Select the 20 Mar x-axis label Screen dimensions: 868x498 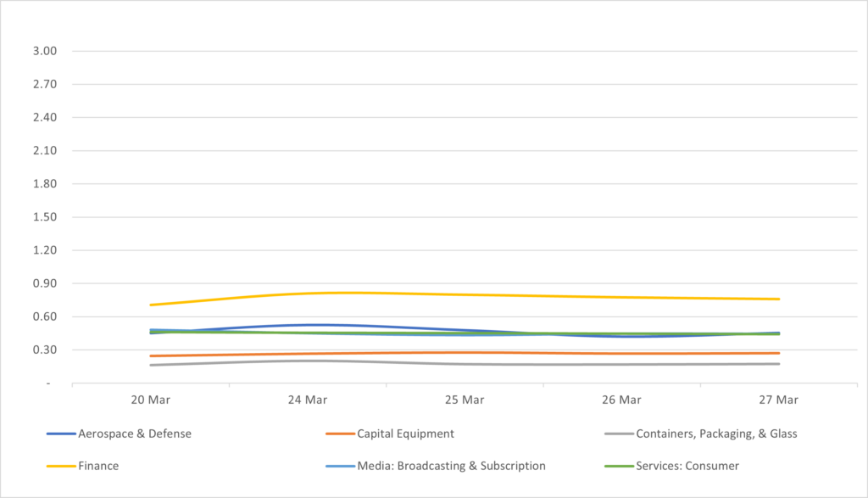pyautogui.click(x=151, y=400)
